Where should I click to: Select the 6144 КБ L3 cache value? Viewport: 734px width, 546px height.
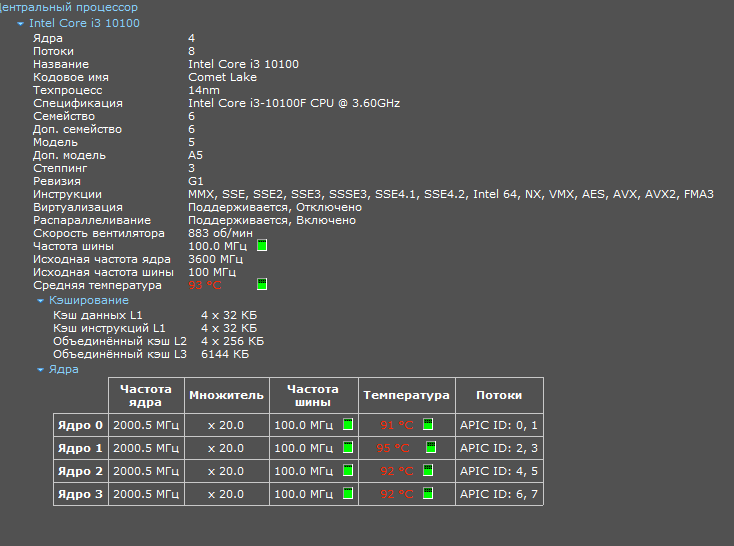coord(225,354)
